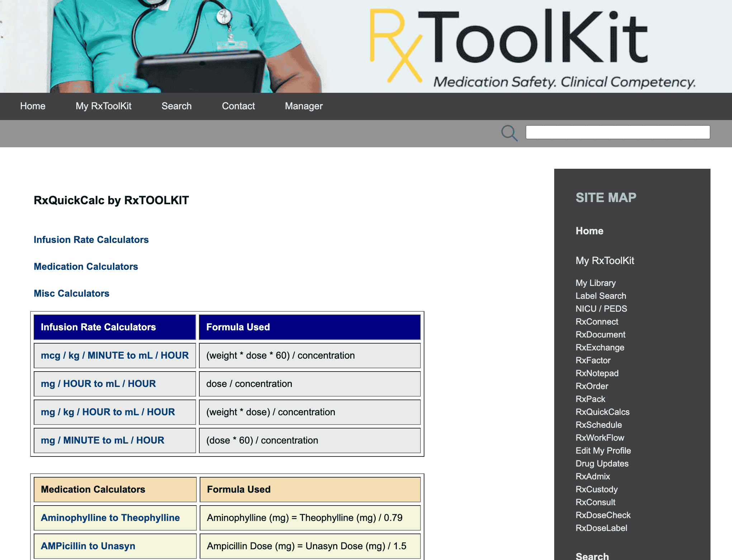
Task: Open the Manager section
Action: tap(303, 106)
